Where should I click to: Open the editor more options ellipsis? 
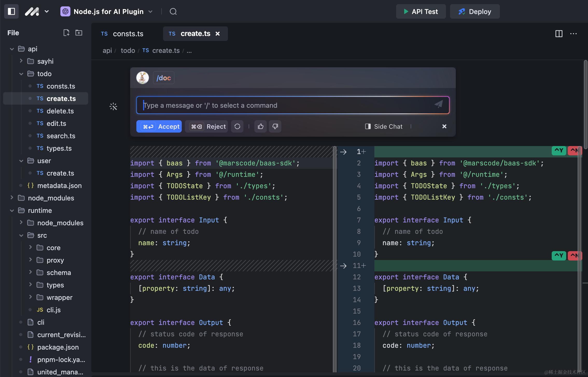click(x=573, y=34)
